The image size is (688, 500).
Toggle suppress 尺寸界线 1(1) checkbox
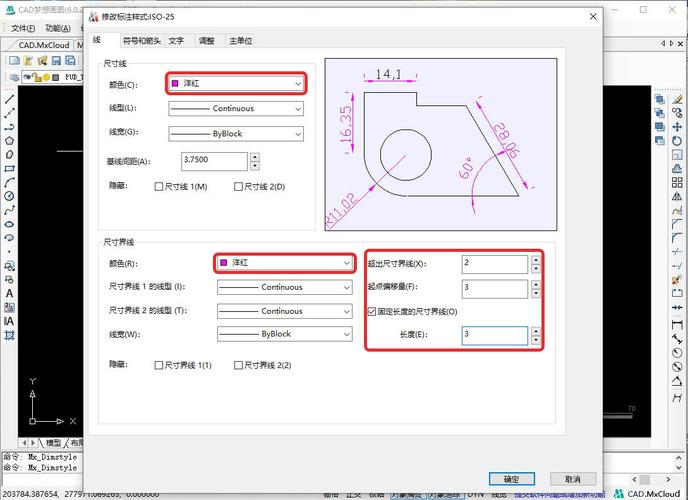(159, 365)
